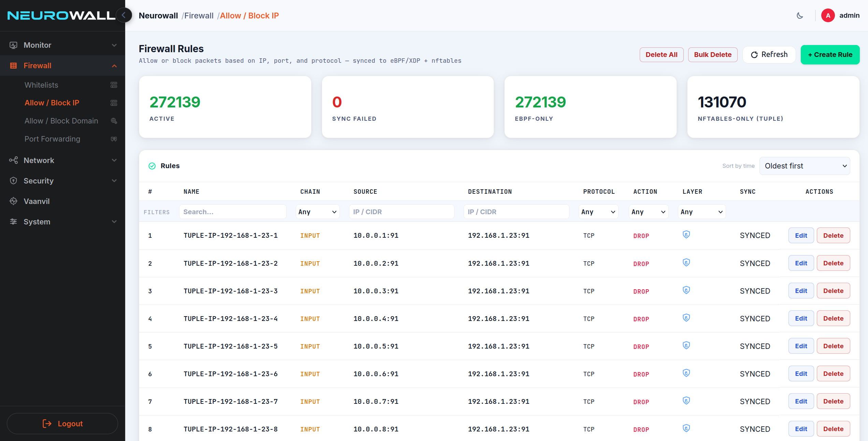Screen dimensions: 868x441
Task: Open the Layer filter dropdown
Action: [701, 212]
